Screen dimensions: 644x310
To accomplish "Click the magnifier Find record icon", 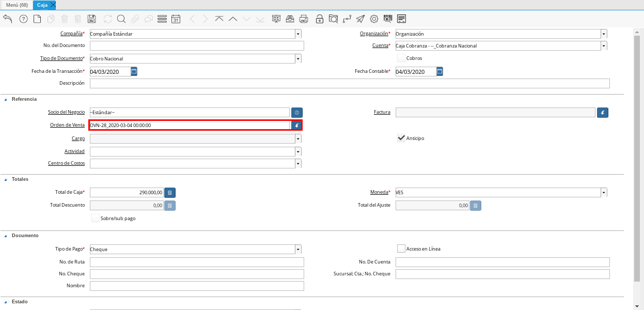I will 121,19.
